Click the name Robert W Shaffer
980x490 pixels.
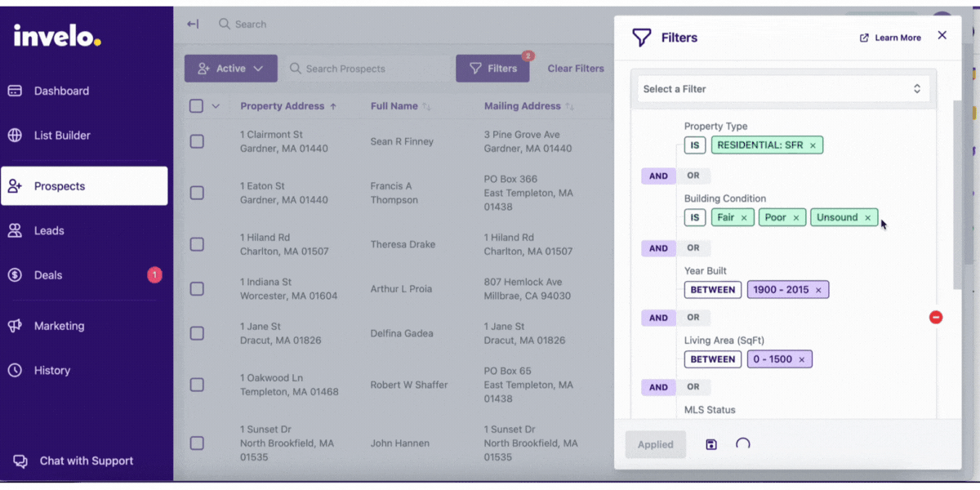pos(409,385)
